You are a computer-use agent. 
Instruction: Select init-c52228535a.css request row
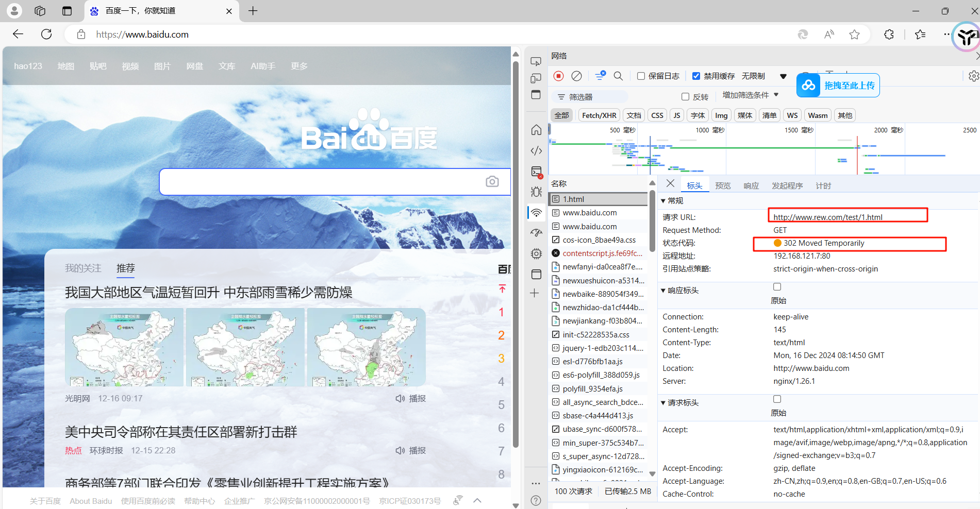[x=599, y=335]
